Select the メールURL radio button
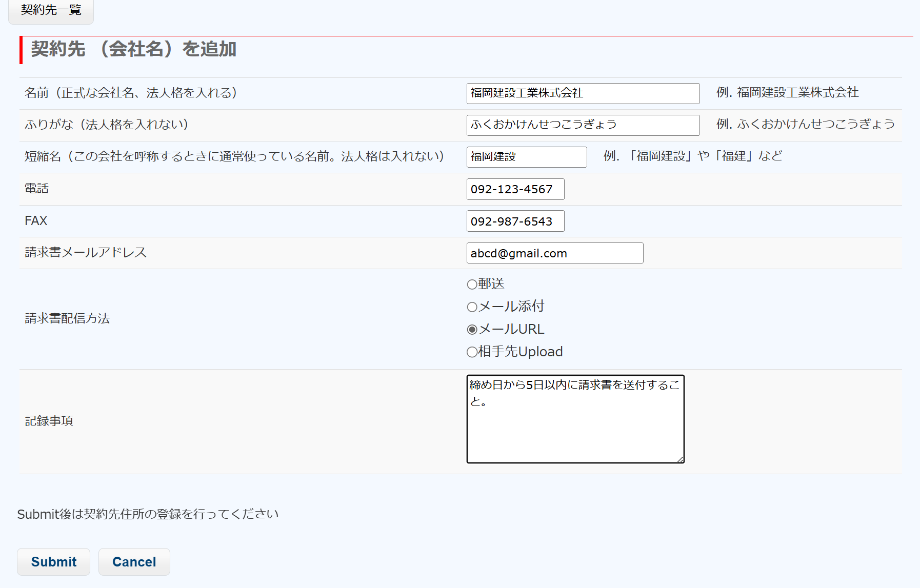Image resolution: width=920 pixels, height=588 pixels. [x=472, y=330]
